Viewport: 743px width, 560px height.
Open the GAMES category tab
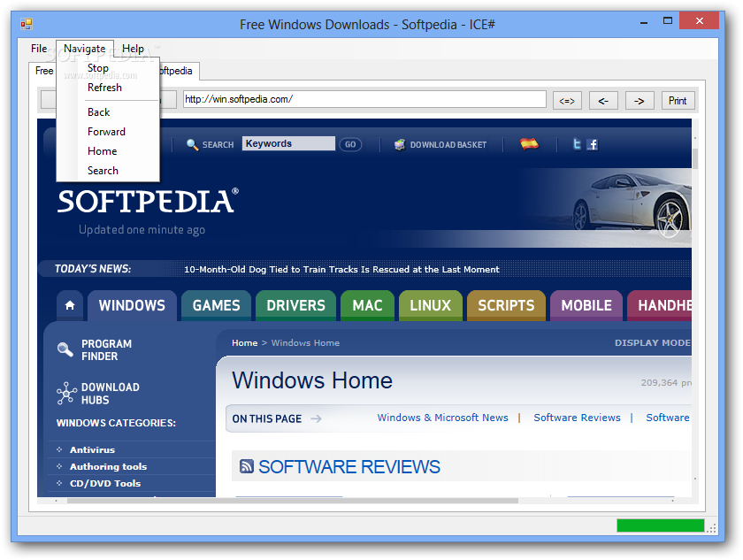[x=216, y=305]
